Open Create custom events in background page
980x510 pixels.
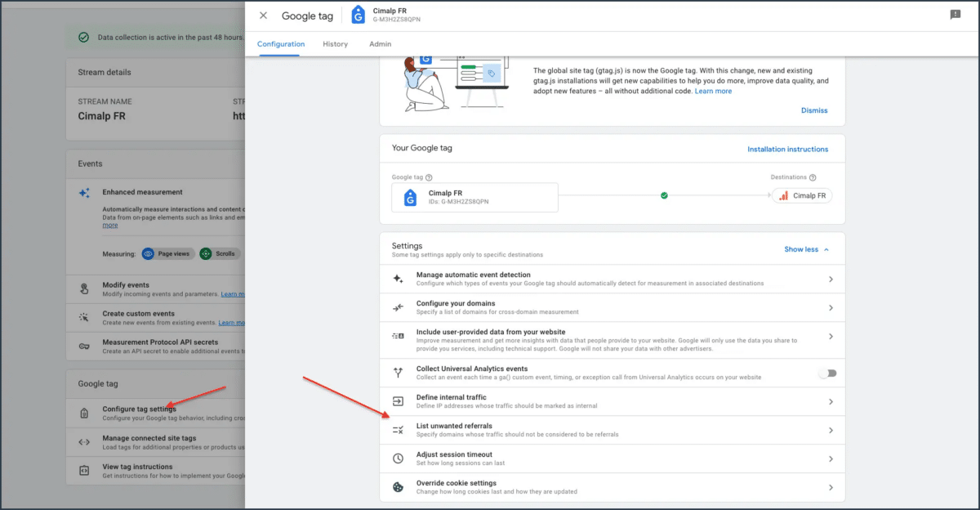point(155,317)
